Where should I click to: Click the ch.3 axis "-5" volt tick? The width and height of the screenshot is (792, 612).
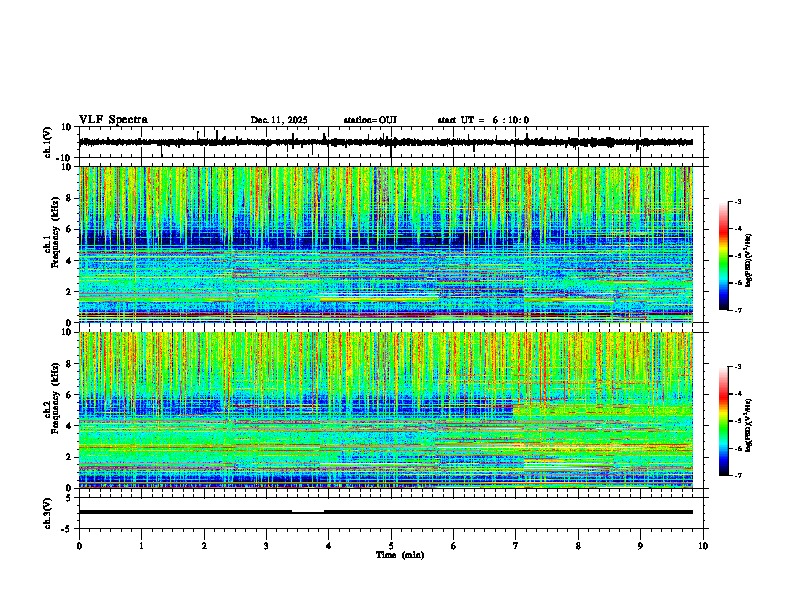pyautogui.click(x=67, y=529)
